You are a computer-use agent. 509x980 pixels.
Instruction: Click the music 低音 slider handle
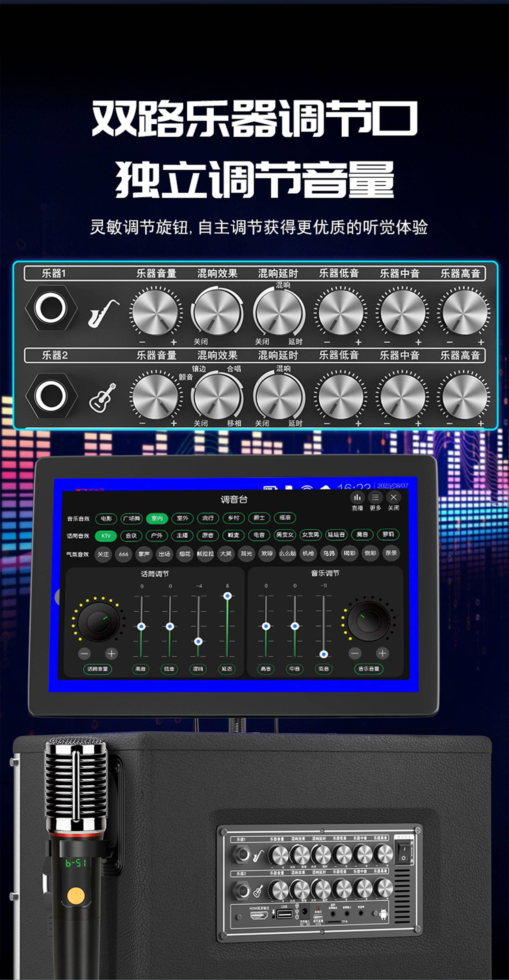click(x=323, y=654)
